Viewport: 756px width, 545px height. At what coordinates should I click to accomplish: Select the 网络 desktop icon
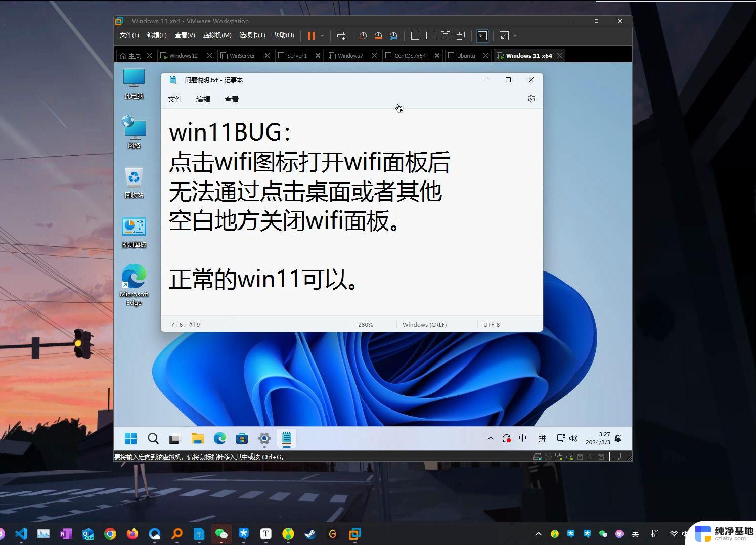(x=134, y=132)
